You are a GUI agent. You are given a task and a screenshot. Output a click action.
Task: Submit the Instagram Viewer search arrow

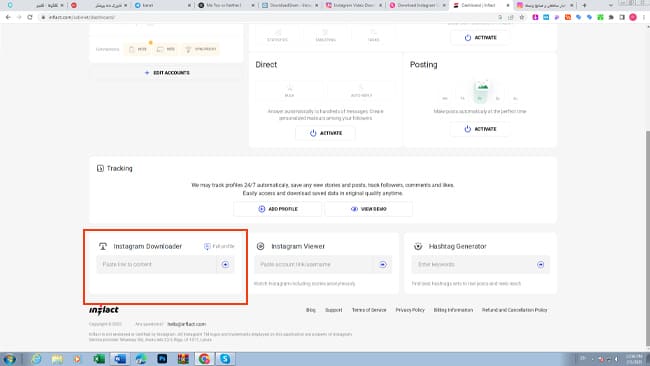click(383, 264)
